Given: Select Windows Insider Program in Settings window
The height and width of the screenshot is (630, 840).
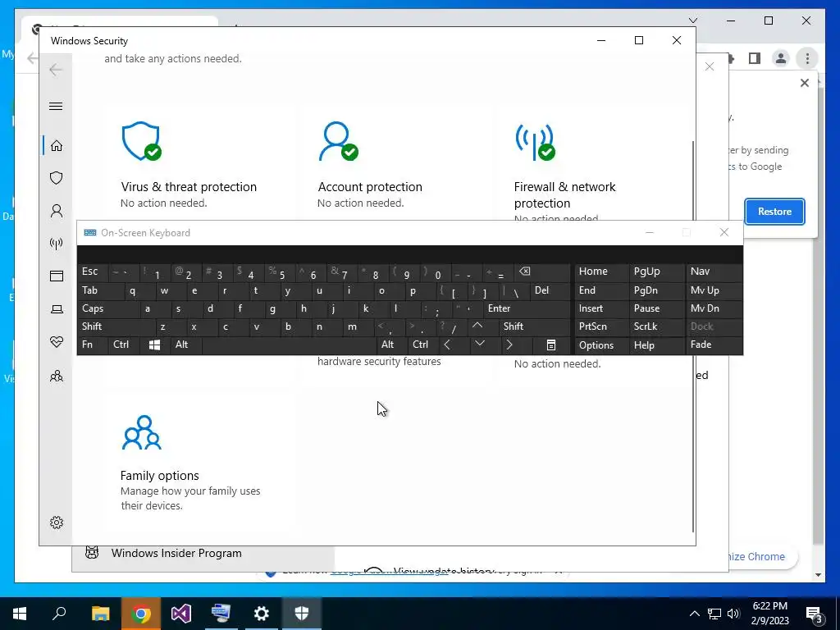Looking at the screenshot, I should click(x=203, y=554).
